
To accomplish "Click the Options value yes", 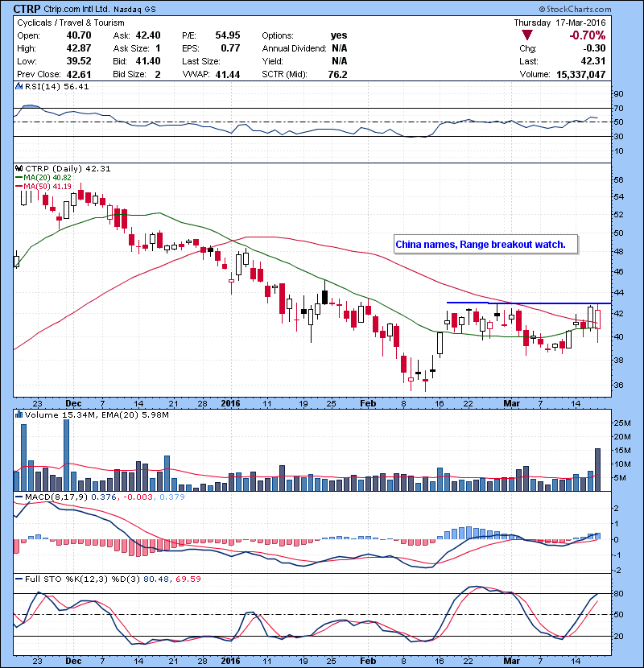I will pyautogui.click(x=339, y=35).
